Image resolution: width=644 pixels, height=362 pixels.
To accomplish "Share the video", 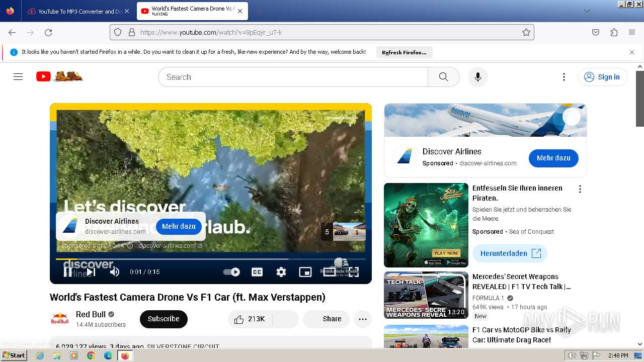I will (326, 319).
